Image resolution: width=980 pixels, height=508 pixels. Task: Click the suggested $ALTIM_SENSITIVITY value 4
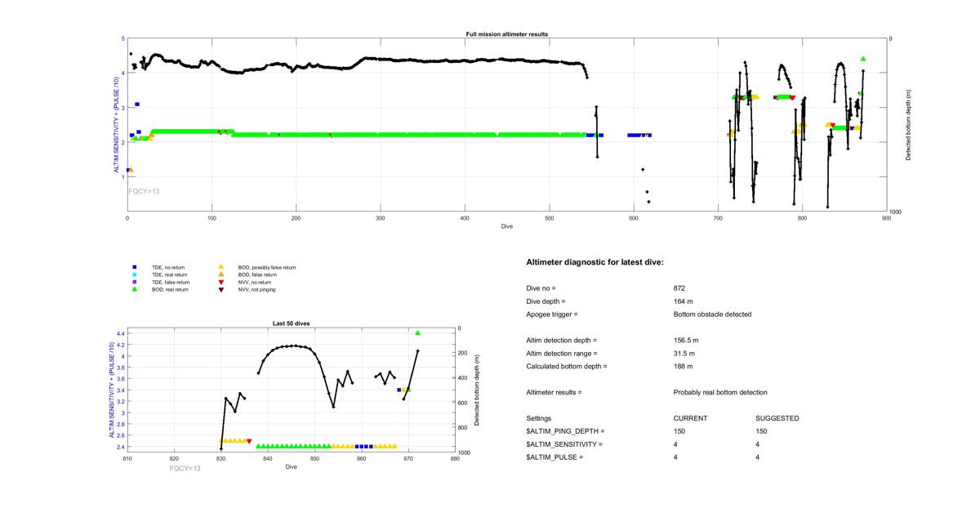759,444
